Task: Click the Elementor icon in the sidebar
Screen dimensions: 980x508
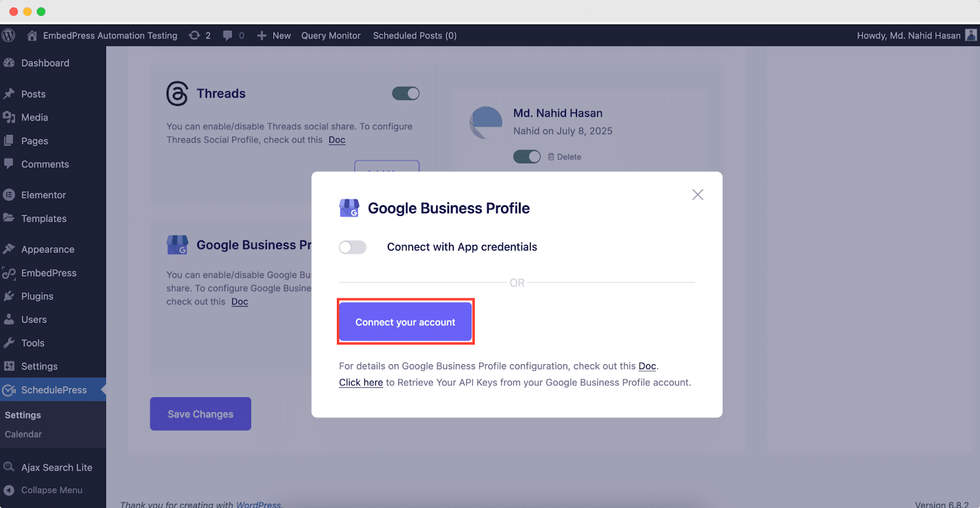Action: pyautogui.click(x=9, y=195)
